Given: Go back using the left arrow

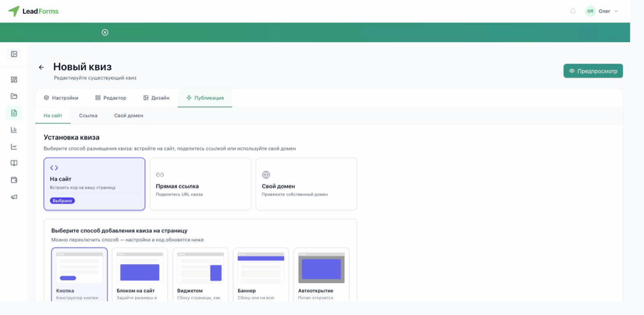Looking at the screenshot, I should [41, 67].
